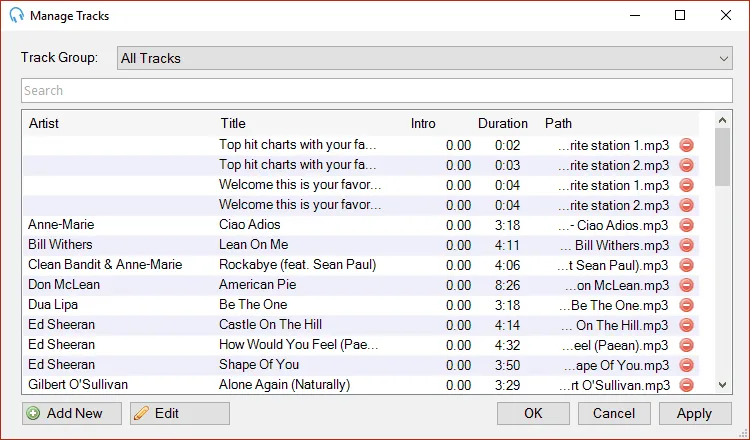Maximize the Manage Tracks window
The width and height of the screenshot is (750, 440).
point(680,15)
